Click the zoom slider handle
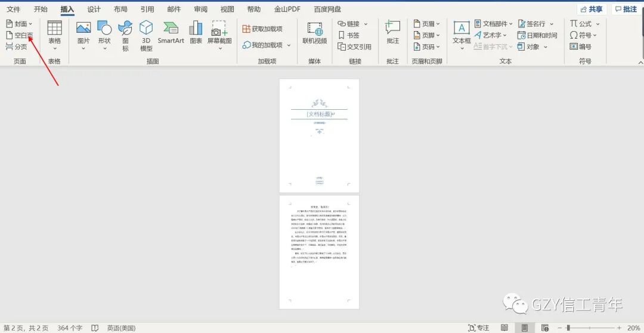This screenshot has width=644, height=333. 568,328
